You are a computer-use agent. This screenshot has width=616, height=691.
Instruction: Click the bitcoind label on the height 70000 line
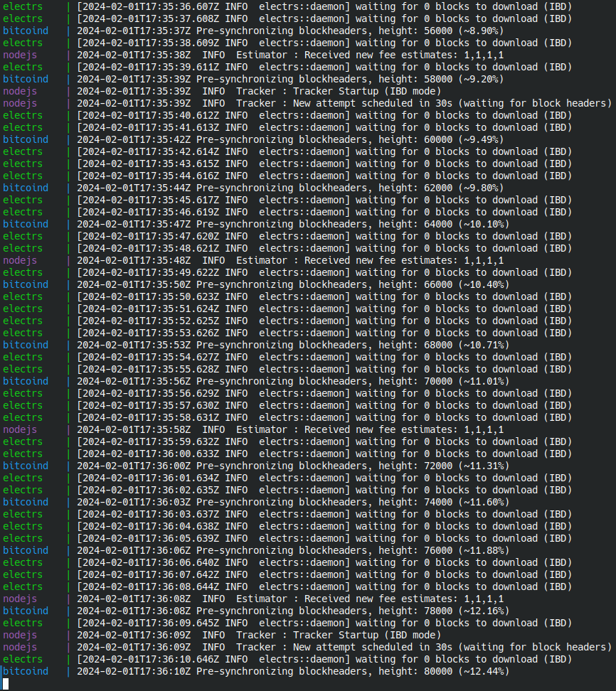(x=26, y=381)
